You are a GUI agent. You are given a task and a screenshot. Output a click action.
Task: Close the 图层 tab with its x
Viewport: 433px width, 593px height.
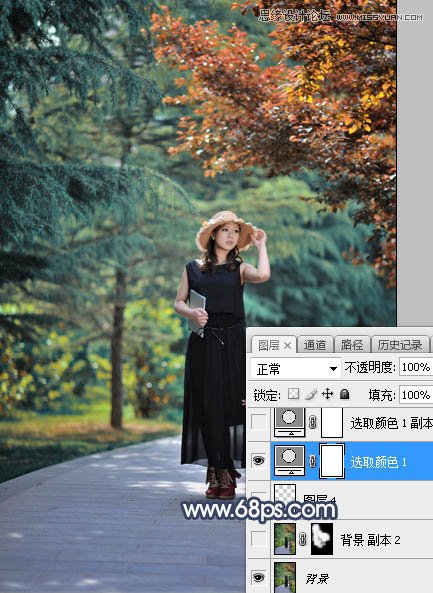[287, 345]
